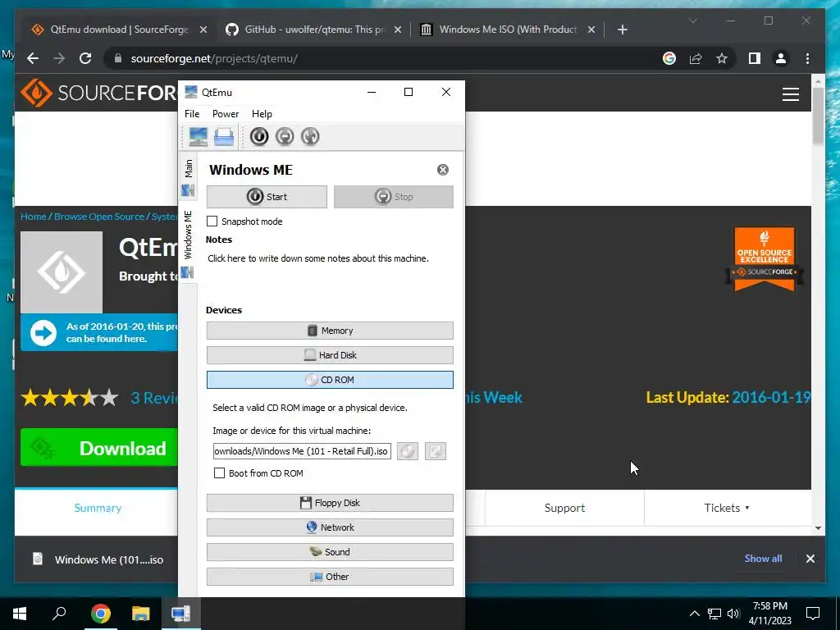The image size is (840, 630).
Task: Open File Explorer from taskbar
Action: click(141, 614)
